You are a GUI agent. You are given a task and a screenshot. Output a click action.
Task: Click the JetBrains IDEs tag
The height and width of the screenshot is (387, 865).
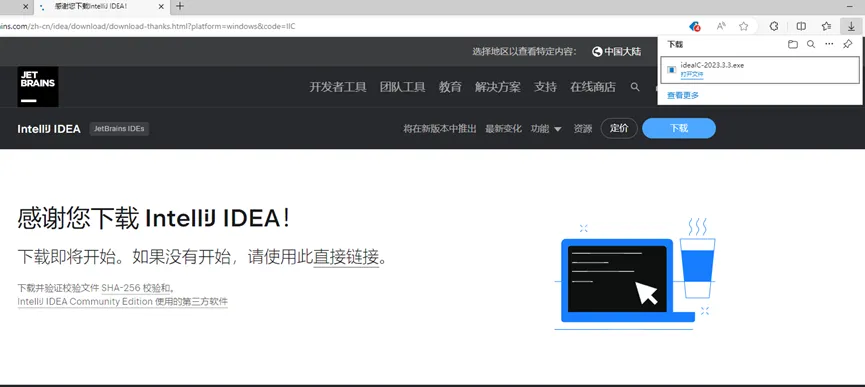click(119, 128)
